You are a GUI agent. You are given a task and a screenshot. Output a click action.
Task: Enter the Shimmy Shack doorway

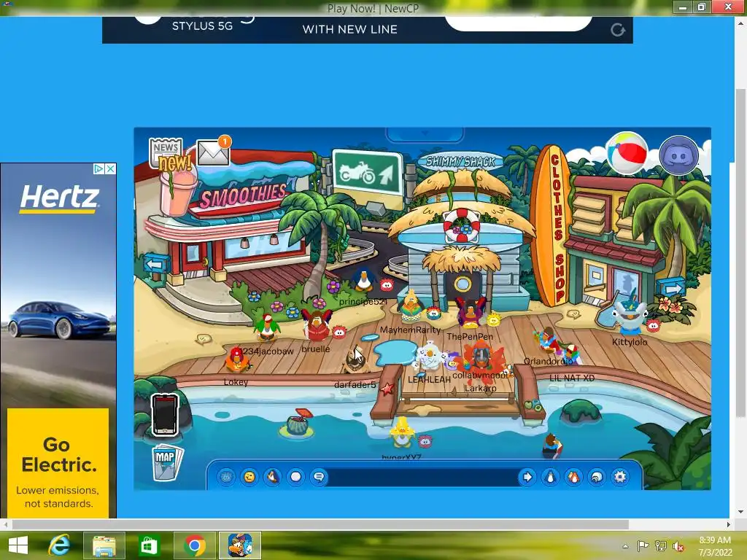(x=462, y=286)
